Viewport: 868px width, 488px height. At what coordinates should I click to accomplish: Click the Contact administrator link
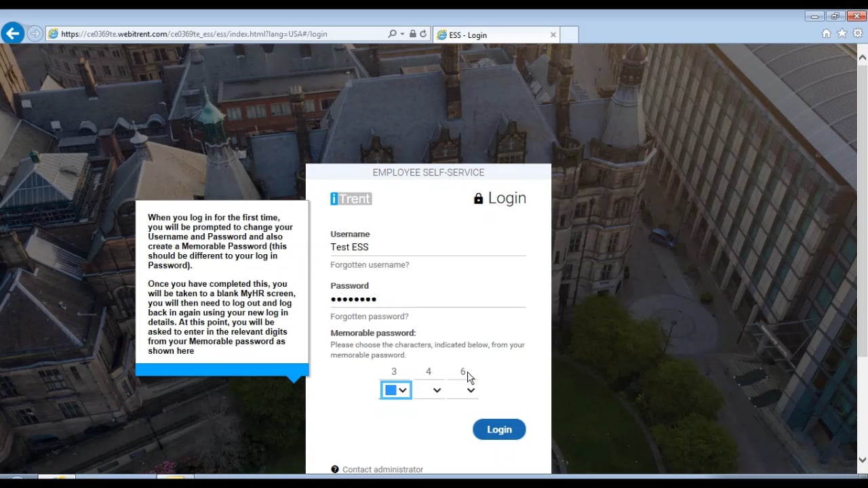(x=382, y=469)
